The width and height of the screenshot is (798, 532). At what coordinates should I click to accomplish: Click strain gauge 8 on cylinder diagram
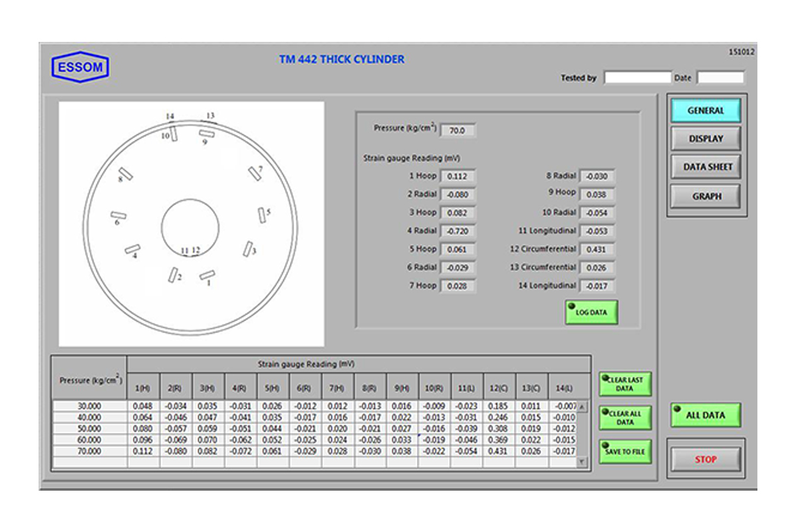coord(126,173)
